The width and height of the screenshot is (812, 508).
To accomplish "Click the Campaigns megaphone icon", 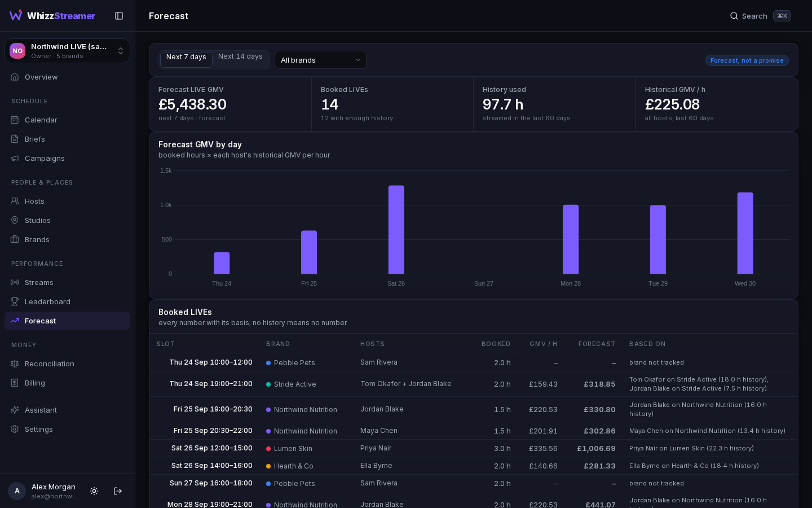I will pos(15,158).
